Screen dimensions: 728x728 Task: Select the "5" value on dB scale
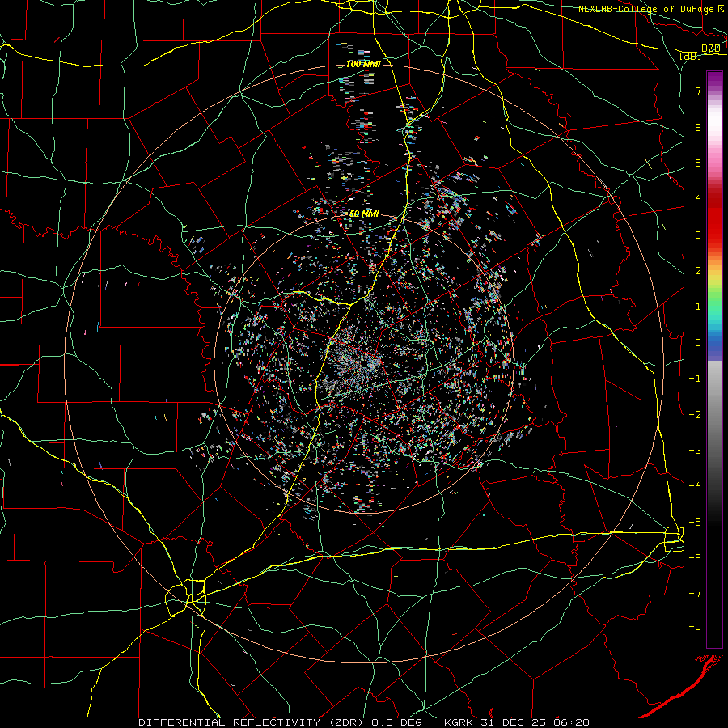click(x=698, y=163)
